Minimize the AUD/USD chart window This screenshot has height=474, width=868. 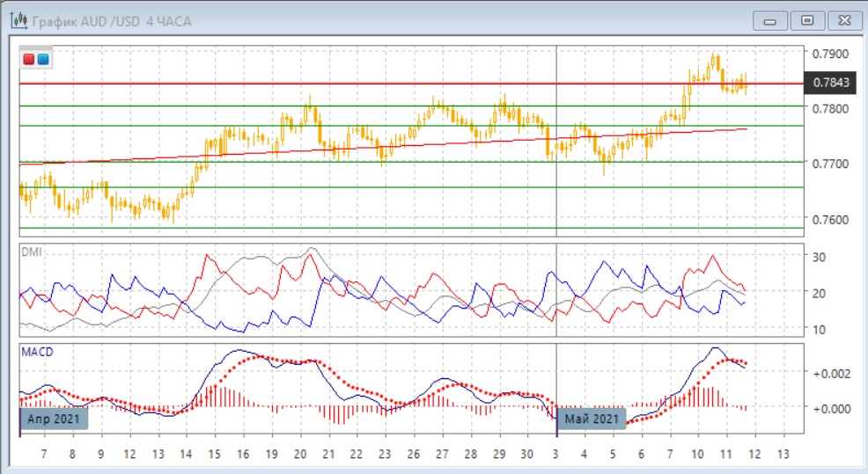point(770,19)
